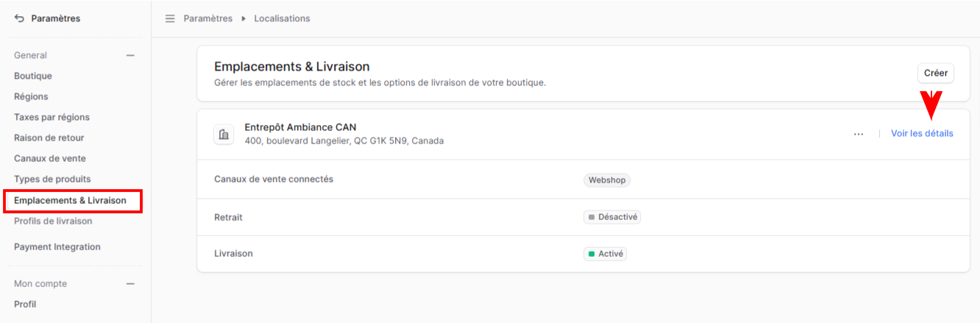The height and width of the screenshot is (323, 980).
Task: Click the Créer button
Action: tap(936, 73)
